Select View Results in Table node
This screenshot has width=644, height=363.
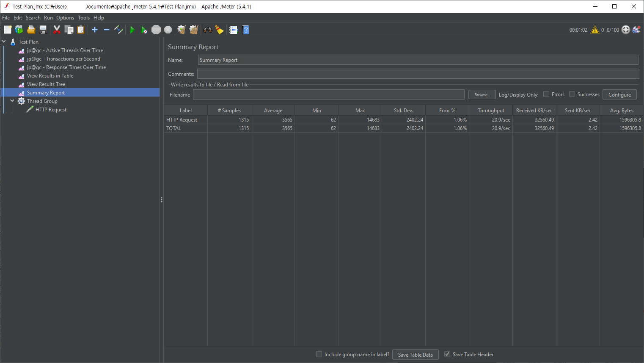(50, 76)
